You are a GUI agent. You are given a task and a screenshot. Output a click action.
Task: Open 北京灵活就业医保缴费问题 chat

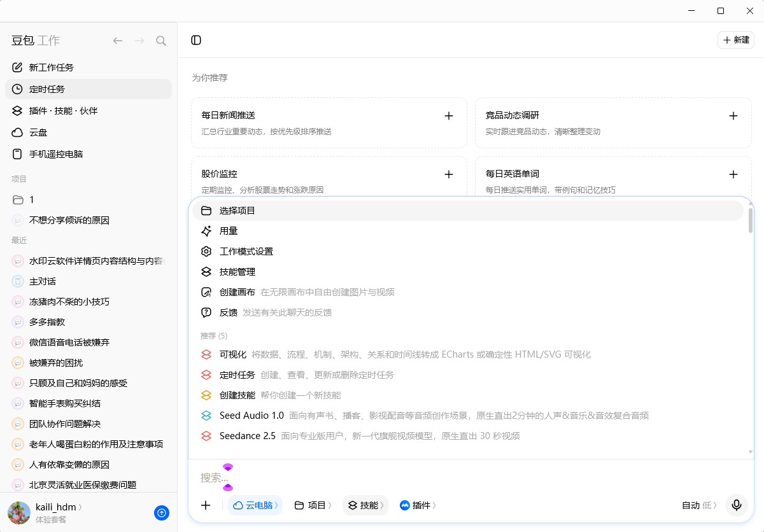click(x=88, y=485)
